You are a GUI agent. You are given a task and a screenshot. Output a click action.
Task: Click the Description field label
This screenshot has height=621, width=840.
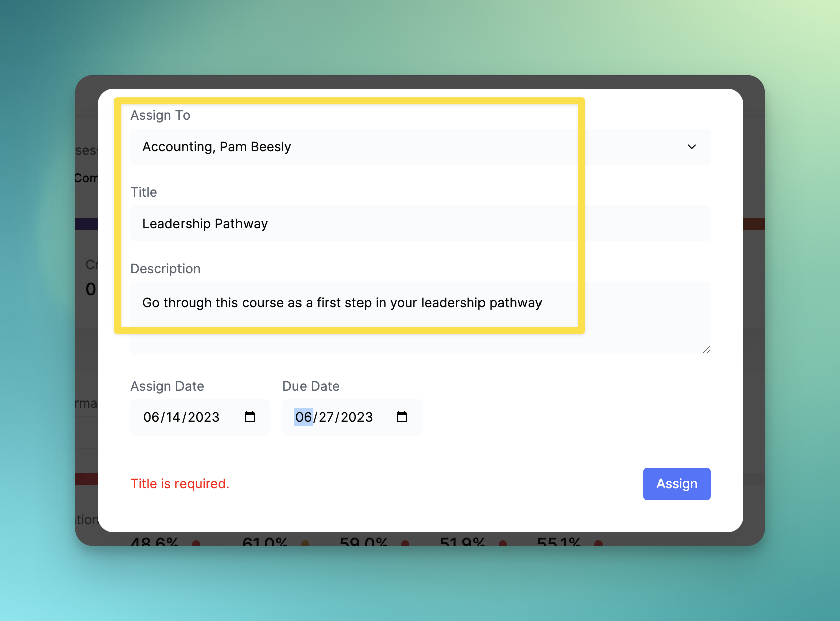tap(165, 269)
